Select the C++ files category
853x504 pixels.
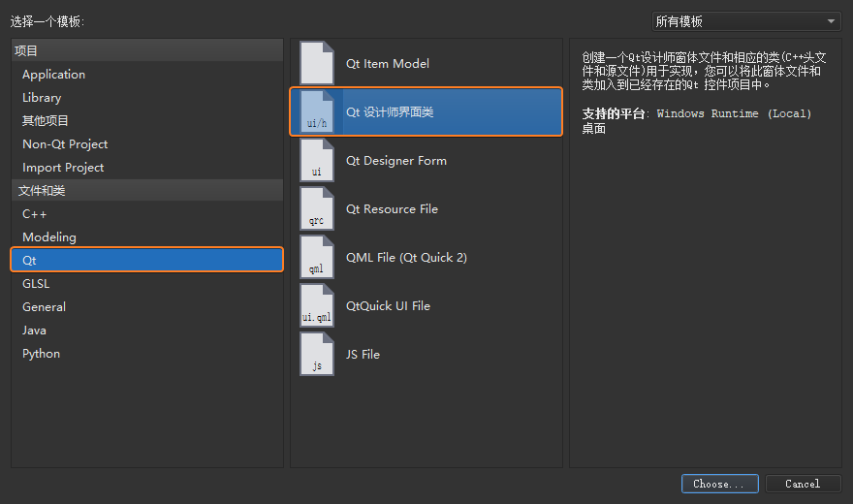[35, 214]
